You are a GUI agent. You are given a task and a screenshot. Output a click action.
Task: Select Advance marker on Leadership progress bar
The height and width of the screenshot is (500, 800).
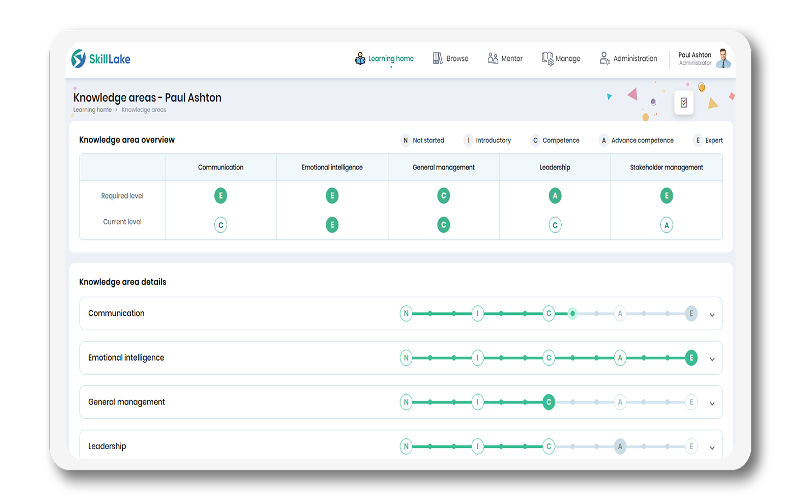coord(620,446)
